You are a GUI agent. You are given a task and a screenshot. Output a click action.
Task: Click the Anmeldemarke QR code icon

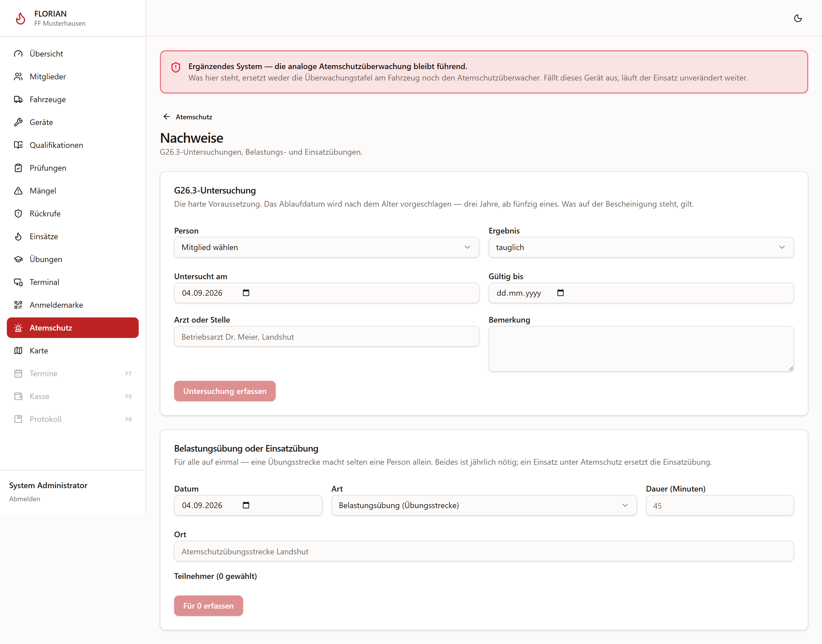pos(18,305)
